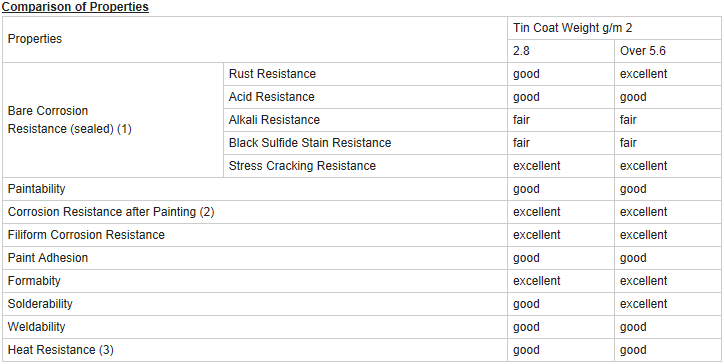The width and height of the screenshot is (725, 364).
Task: Select the Stress Cracking Resistance label
Action: (x=302, y=166)
